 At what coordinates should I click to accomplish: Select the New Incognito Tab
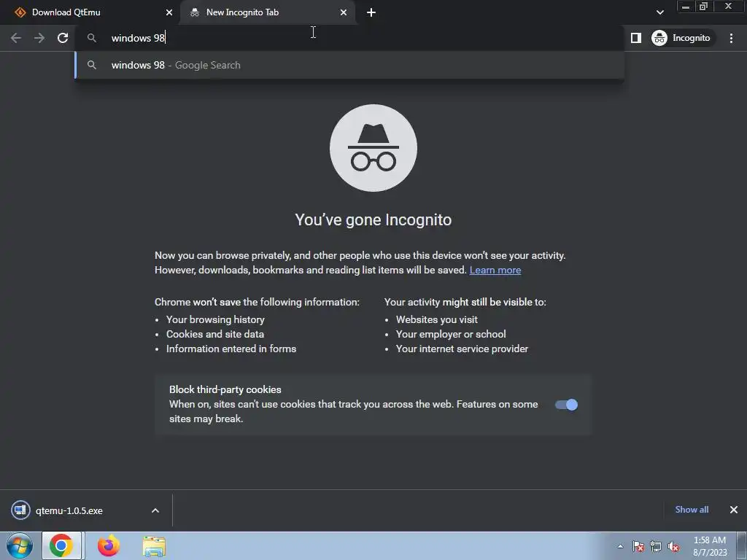267,12
